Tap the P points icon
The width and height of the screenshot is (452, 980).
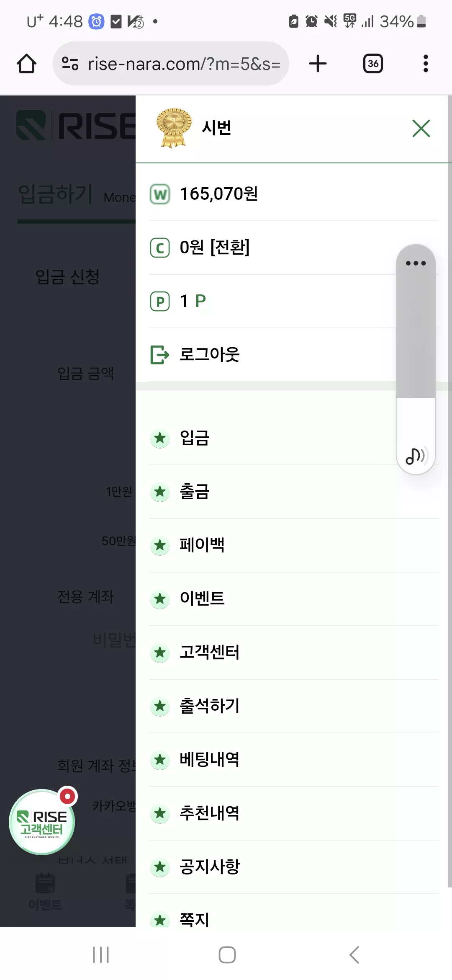160,301
